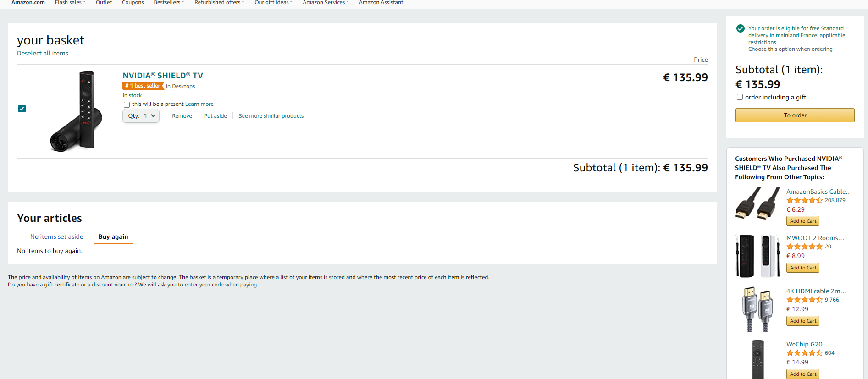Open the 9 766 reviews count link
This screenshot has width=868, height=379.
[x=832, y=300]
